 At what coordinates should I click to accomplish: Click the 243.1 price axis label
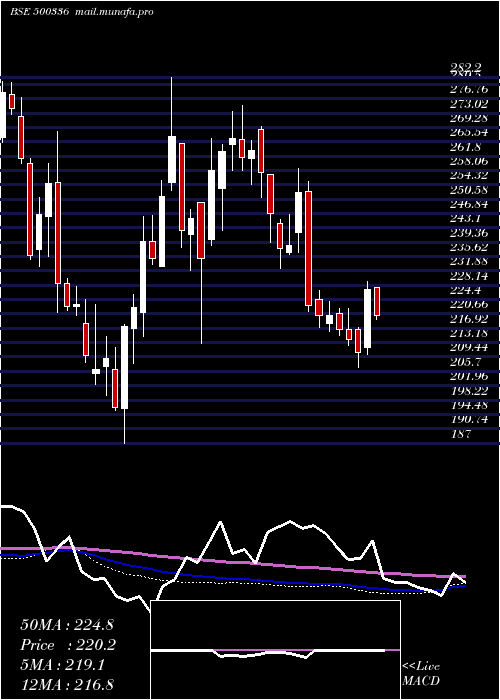(x=465, y=218)
